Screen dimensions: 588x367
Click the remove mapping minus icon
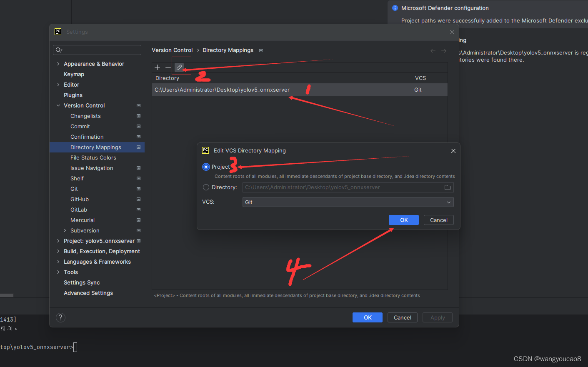168,67
